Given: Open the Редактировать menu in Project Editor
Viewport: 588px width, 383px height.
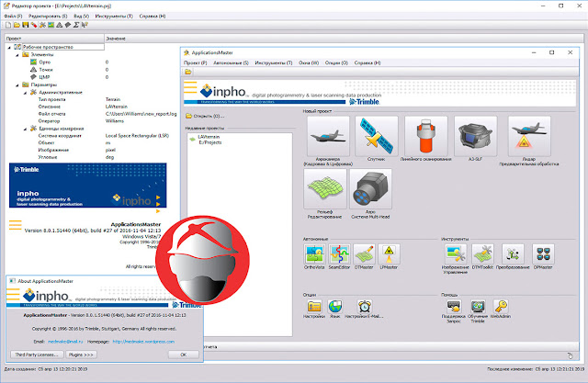Looking at the screenshot, I should pyautogui.click(x=48, y=17).
